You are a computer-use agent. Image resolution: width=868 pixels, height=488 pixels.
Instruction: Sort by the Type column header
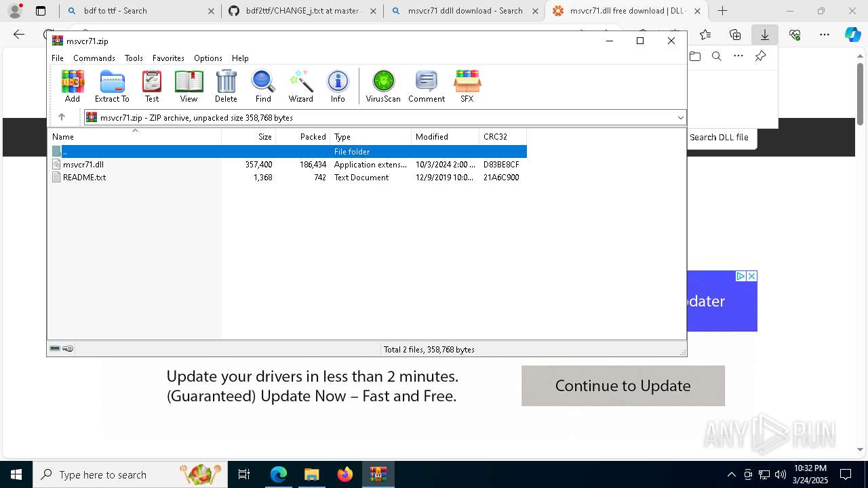pos(371,137)
